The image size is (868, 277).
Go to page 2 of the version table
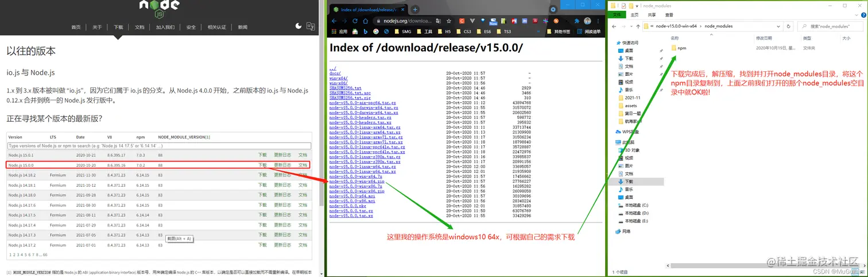[x=14, y=255]
